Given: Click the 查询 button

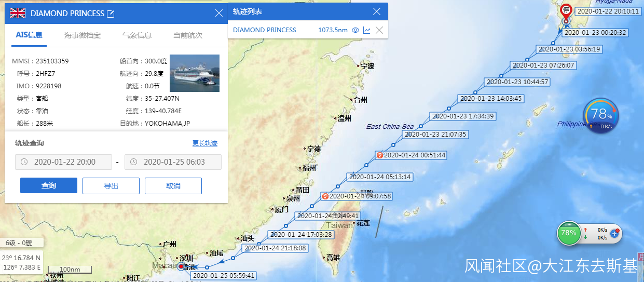Looking at the screenshot, I should click(x=49, y=185).
